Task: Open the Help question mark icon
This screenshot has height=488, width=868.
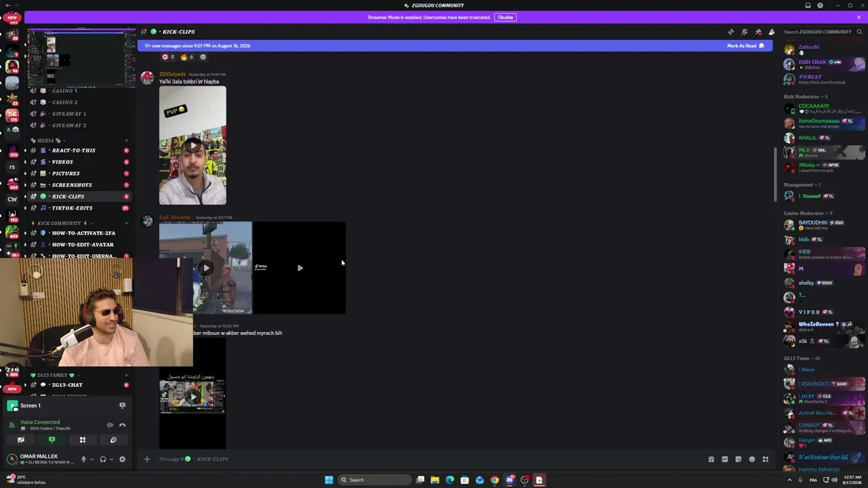Action: tap(820, 5)
